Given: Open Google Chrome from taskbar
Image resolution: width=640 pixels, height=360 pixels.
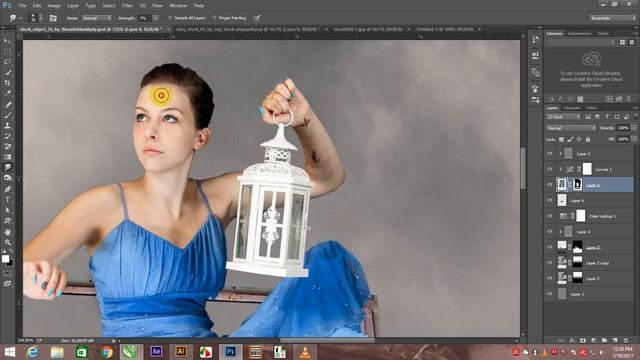Looking at the screenshot, I should pos(107,352).
